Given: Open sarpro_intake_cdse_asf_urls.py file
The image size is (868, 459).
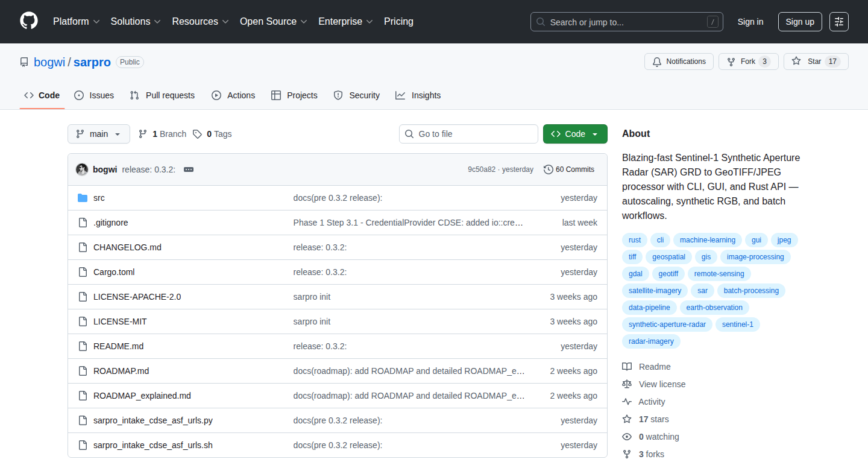Looking at the screenshot, I should (153, 420).
